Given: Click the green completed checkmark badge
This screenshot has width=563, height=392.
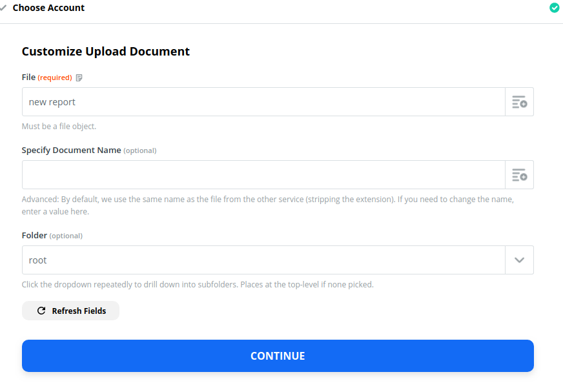Looking at the screenshot, I should [x=555, y=8].
